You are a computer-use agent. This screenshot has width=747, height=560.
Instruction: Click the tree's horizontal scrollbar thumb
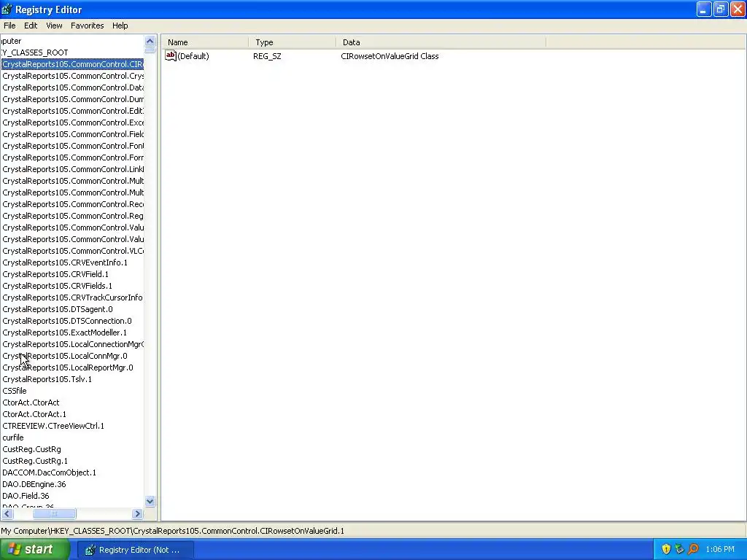54,514
